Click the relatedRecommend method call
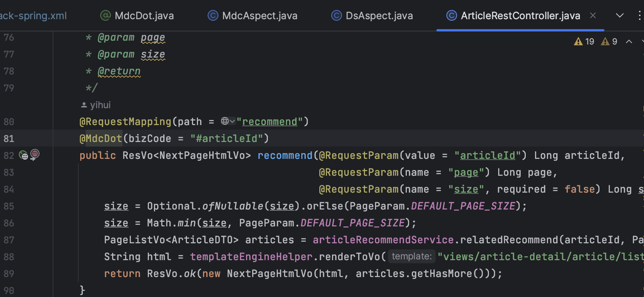644x297 pixels. [x=509, y=240]
